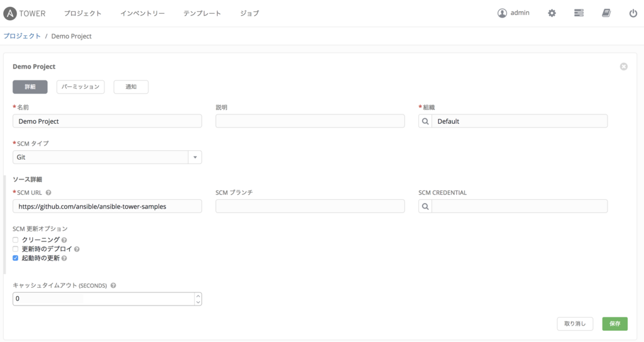Click the 取り消し cancel button
The width and height of the screenshot is (644, 342).
(x=575, y=324)
